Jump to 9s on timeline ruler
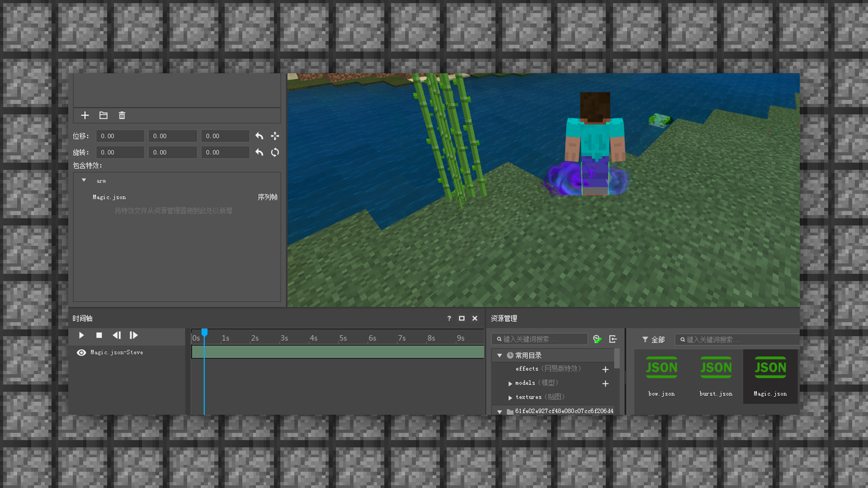 pyautogui.click(x=460, y=338)
